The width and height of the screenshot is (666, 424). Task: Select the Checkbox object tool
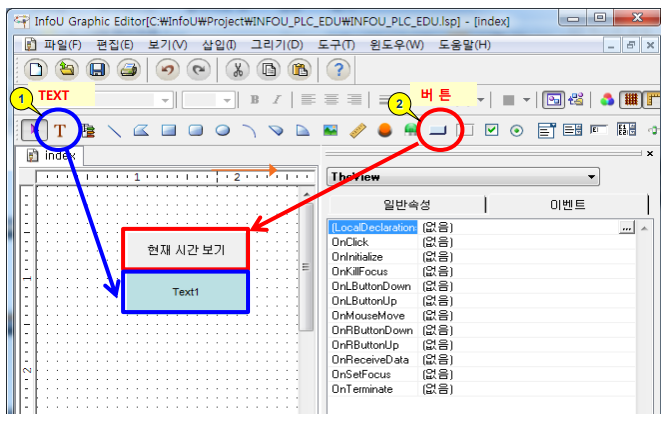tap(491, 130)
